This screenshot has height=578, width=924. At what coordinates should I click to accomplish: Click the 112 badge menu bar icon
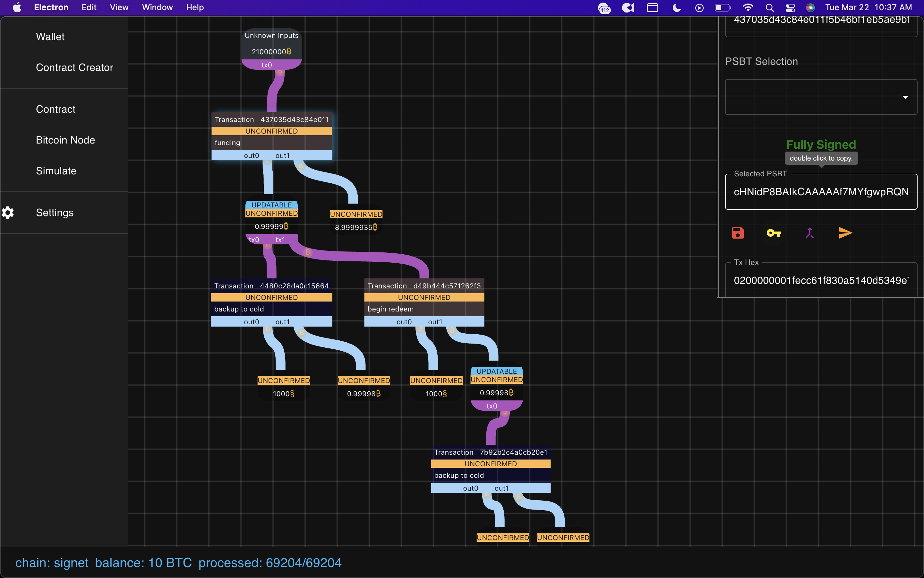pyautogui.click(x=604, y=8)
